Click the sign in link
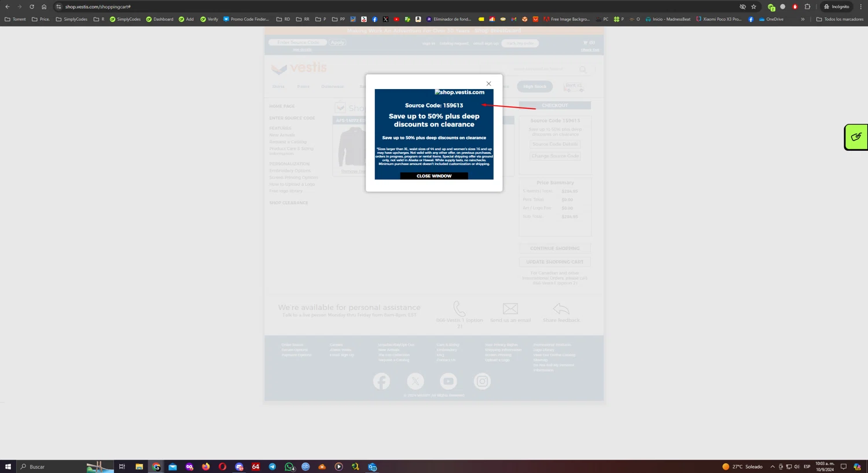The width and height of the screenshot is (868, 473). point(429,43)
